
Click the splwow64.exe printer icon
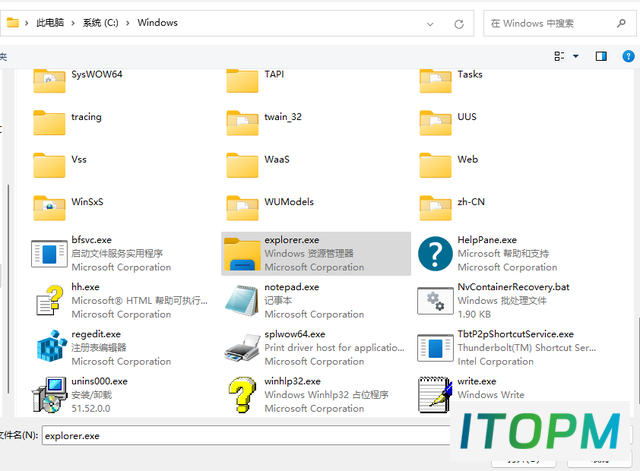pos(242,348)
